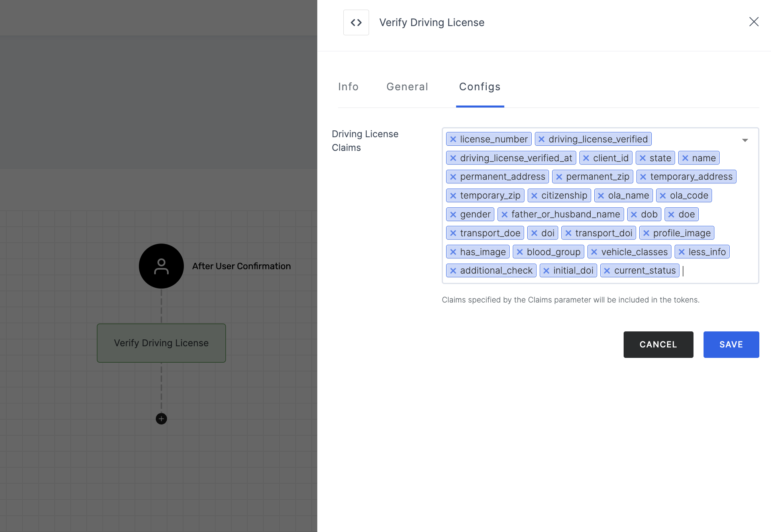Switch to the Info tab

click(x=348, y=87)
